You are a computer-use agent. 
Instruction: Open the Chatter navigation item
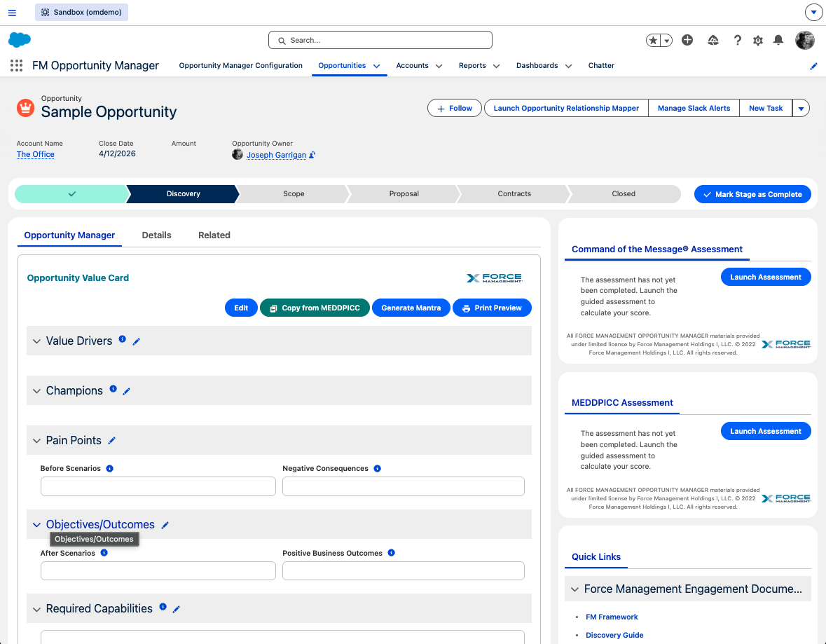click(x=601, y=66)
